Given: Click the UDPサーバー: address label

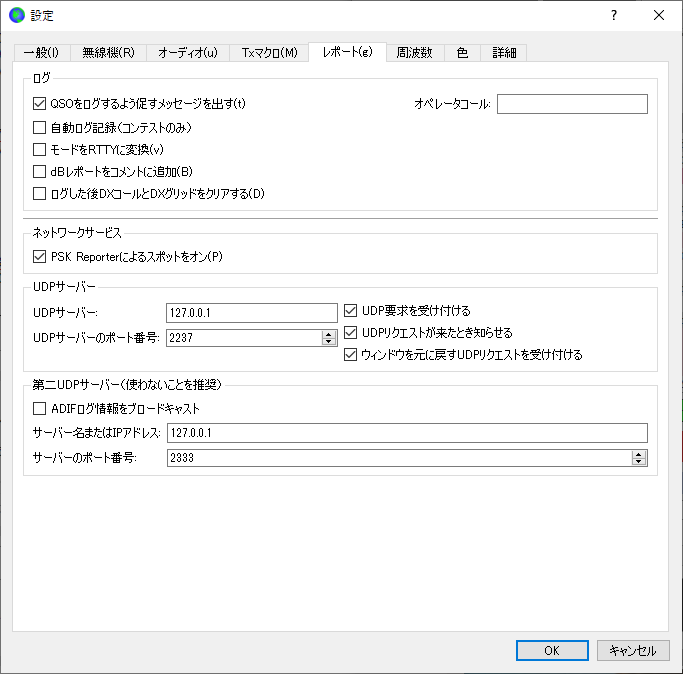Looking at the screenshot, I should pyautogui.click(x=65, y=313).
